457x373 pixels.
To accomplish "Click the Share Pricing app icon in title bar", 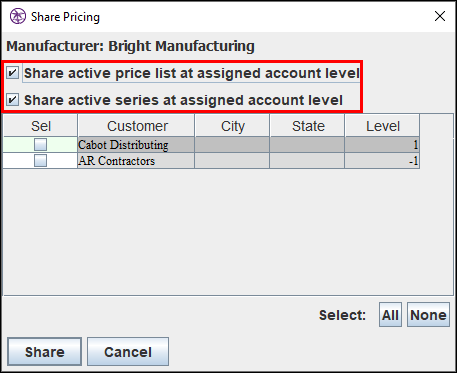I will pyautogui.click(x=18, y=16).
